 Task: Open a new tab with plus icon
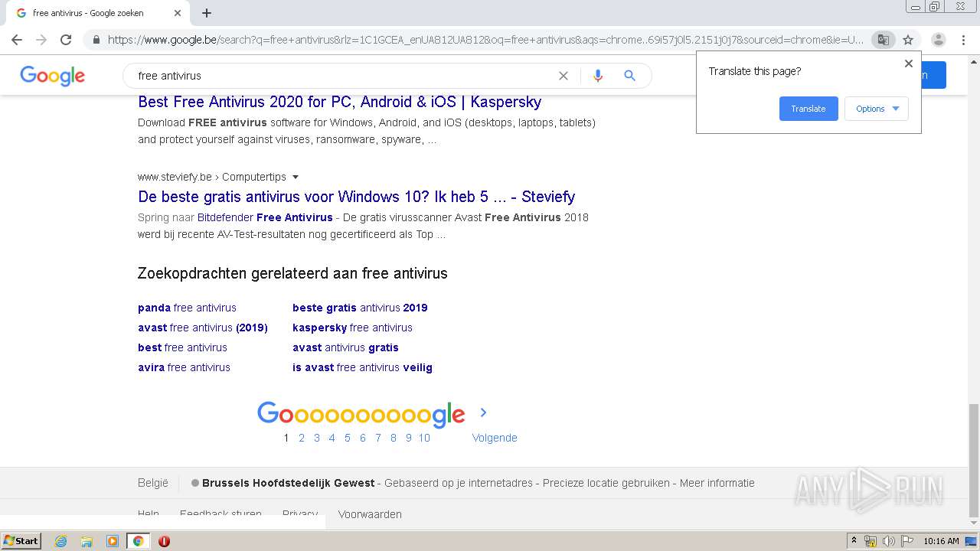click(207, 13)
